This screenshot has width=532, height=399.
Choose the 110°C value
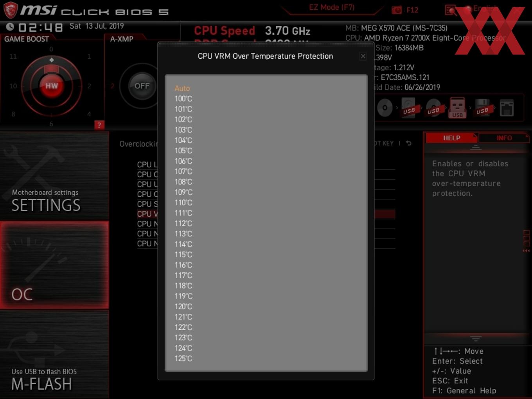(183, 203)
